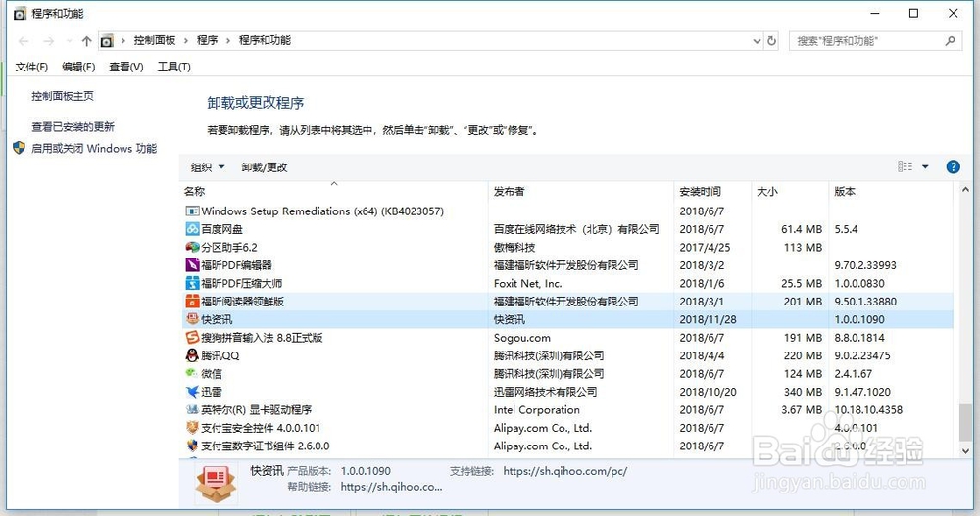
Task: Select the 福昕PDF编辑器 icon
Action: pos(192,265)
